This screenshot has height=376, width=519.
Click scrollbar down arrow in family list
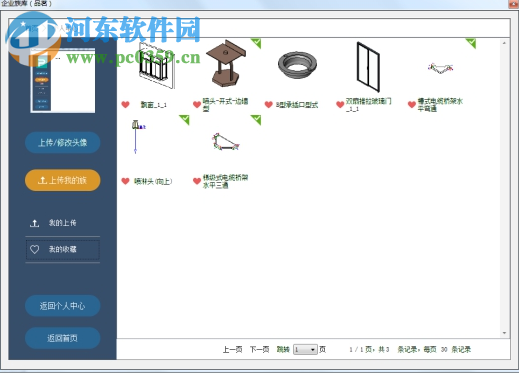[504, 333]
